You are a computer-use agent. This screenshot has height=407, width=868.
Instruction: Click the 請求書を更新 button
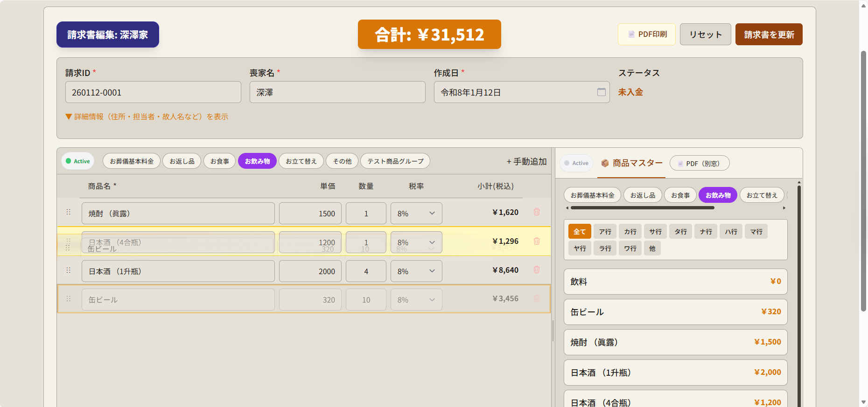click(x=769, y=34)
